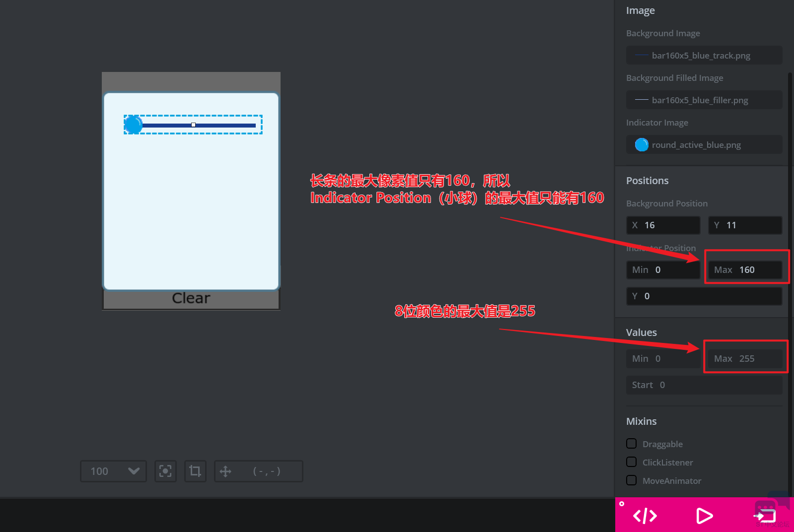Click the Indicator Position Min field
The width and height of the screenshot is (794, 532).
(663, 270)
